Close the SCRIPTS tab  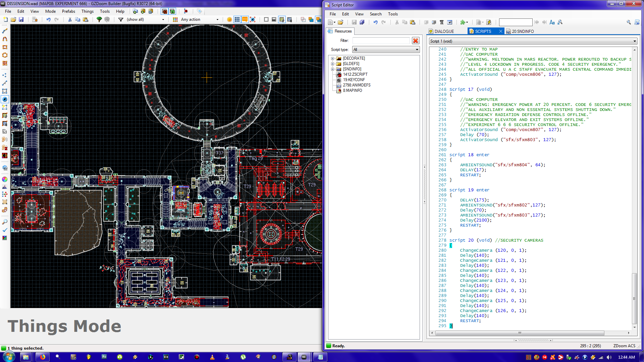pyautogui.click(x=501, y=31)
